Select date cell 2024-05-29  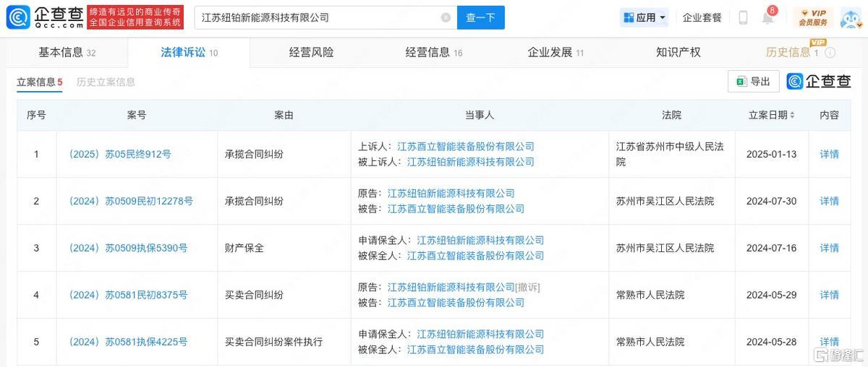point(771,295)
